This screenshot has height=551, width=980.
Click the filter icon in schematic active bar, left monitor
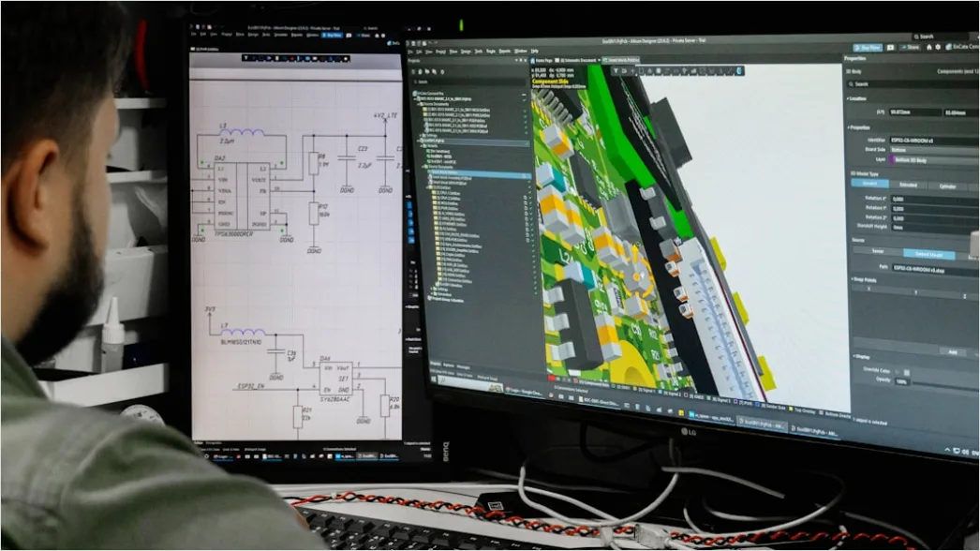point(246,58)
